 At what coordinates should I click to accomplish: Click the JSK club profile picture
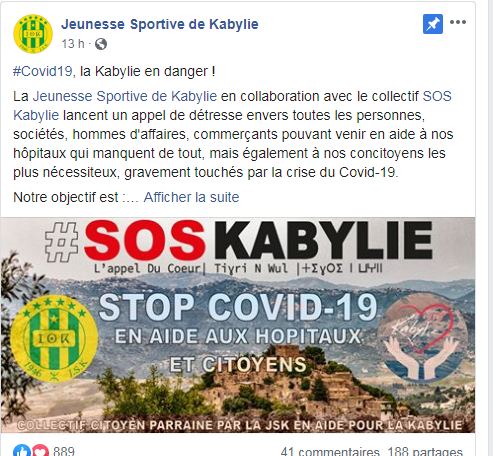pyautogui.click(x=33, y=34)
